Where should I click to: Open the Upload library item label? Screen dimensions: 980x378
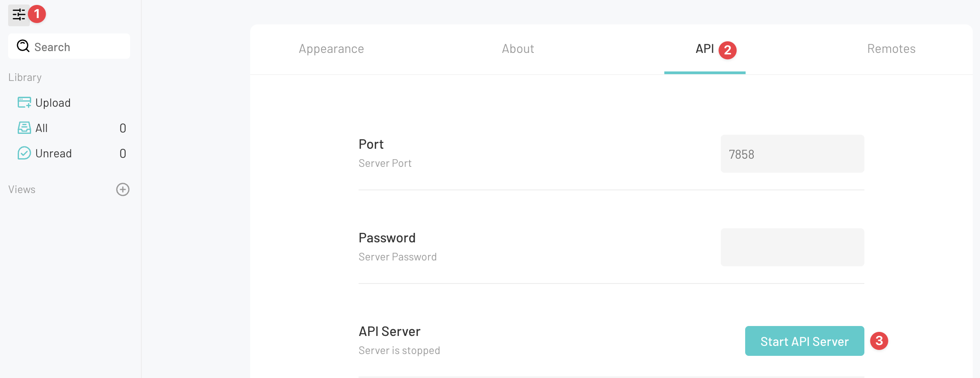(x=53, y=103)
